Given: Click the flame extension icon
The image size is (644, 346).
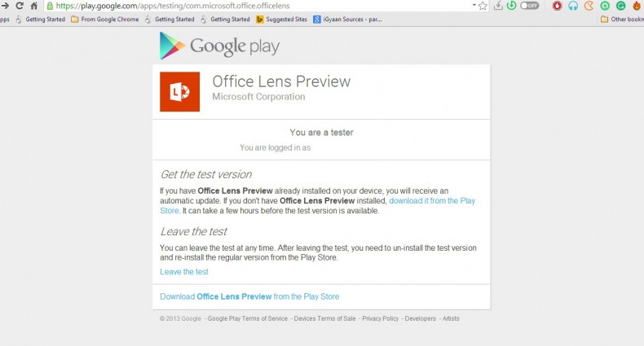Looking at the screenshot, I should [637, 5].
